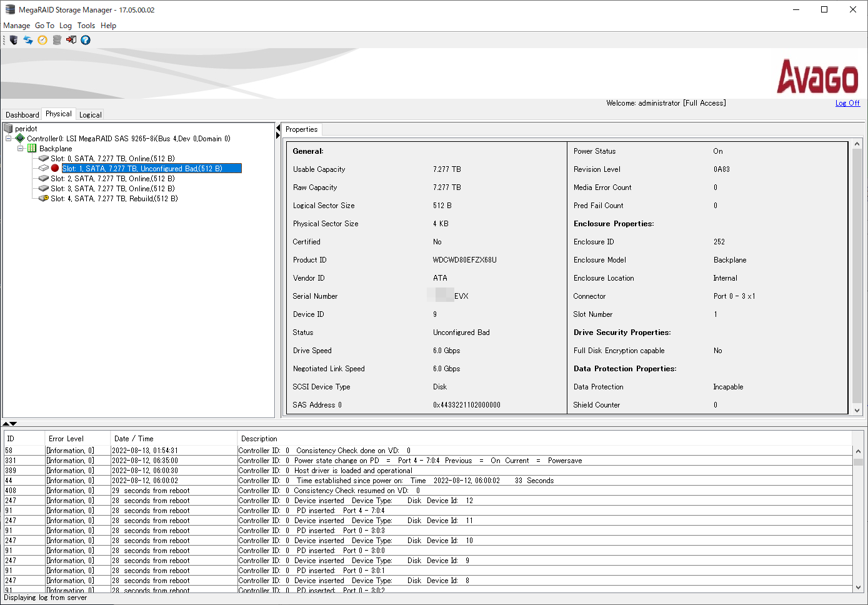Sort the log by the Date / Time column header
The height and width of the screenshot is (605, 868).
click(x=174, y=439)
